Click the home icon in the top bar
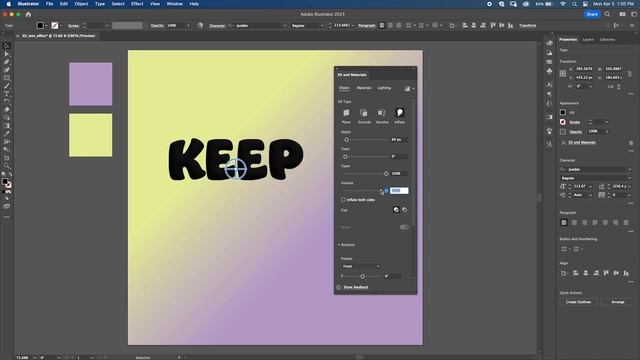This screenshot has width=640, height=360. click(x=28, y=14)
